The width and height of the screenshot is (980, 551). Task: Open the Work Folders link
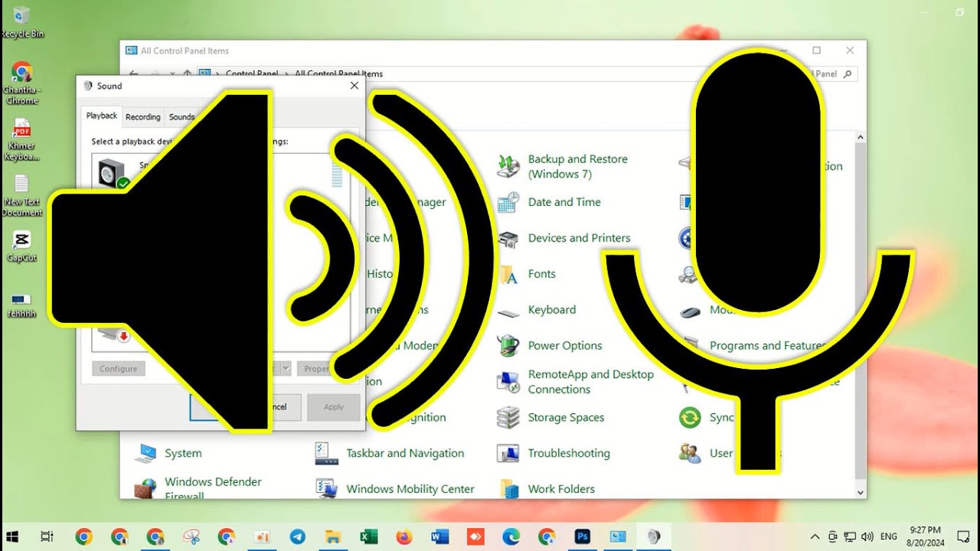pos(561,489)
